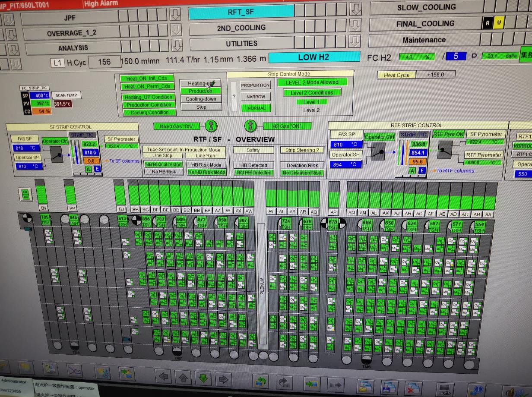Select NARROW strip control mode

click(x=256, y=97)
